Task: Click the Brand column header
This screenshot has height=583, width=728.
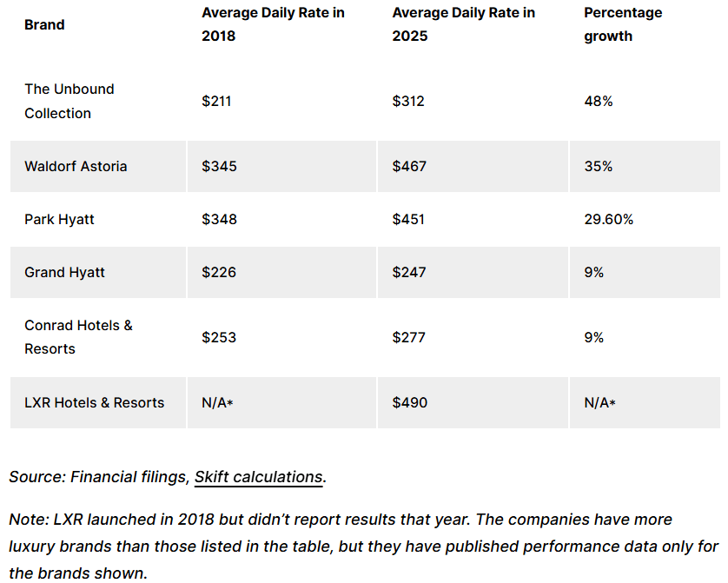Action: (x=44, y=24)
